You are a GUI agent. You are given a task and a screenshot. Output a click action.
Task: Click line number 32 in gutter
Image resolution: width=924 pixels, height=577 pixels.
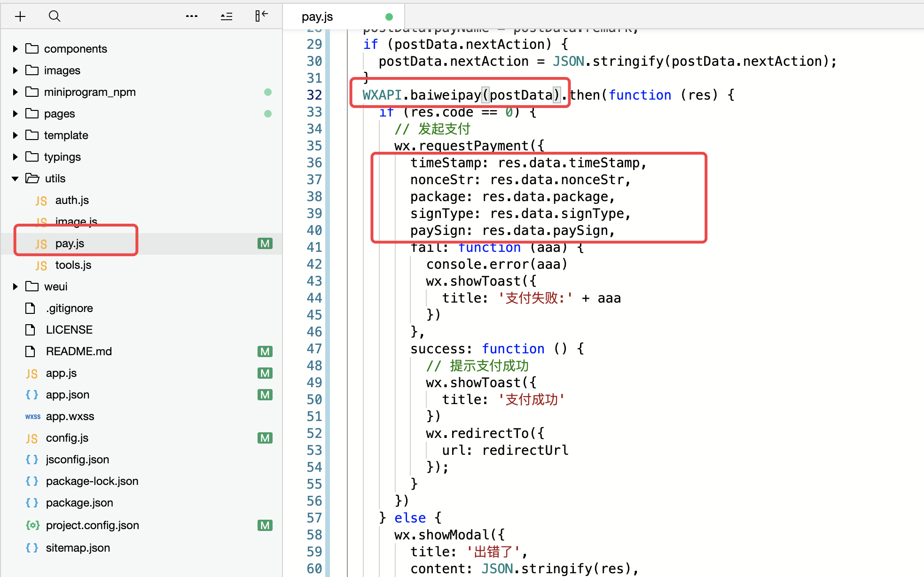[x=314, y=95]
